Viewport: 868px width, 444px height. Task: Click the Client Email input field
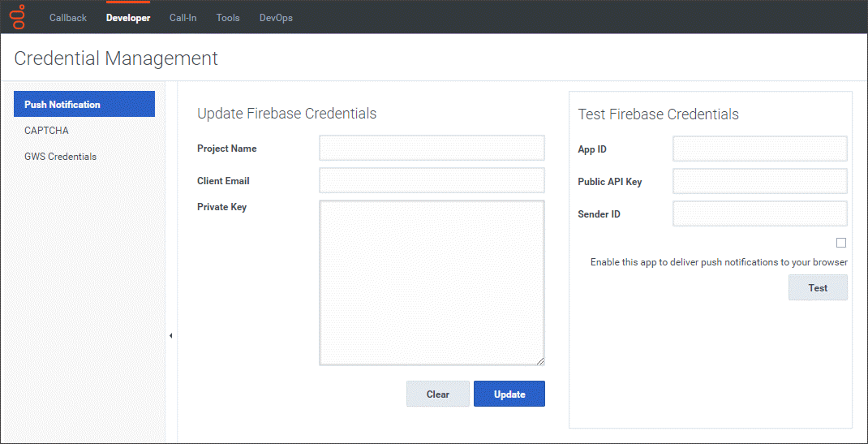tap(432, 181)
